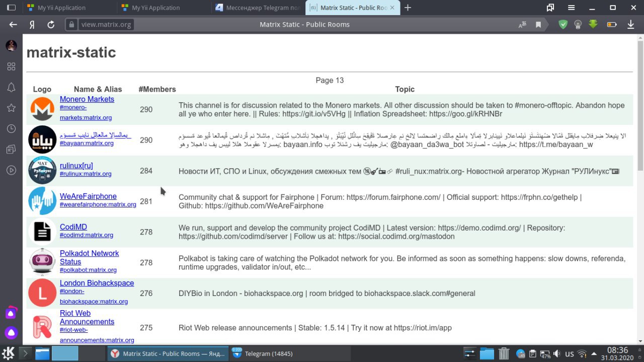Click the Monero Markets logo
The image size is (644, 362).
coord(42,109)
